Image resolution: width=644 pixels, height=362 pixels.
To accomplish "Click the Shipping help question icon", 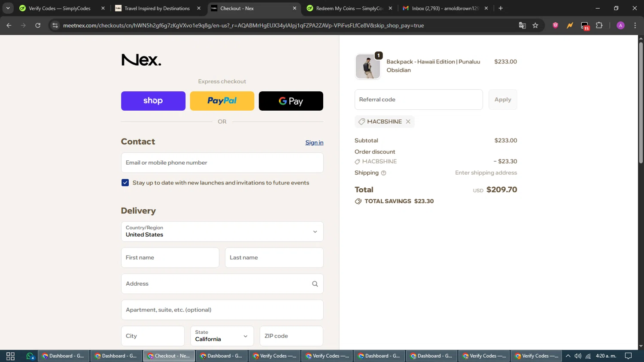I will pyautogui.click(x=384, y=173).
